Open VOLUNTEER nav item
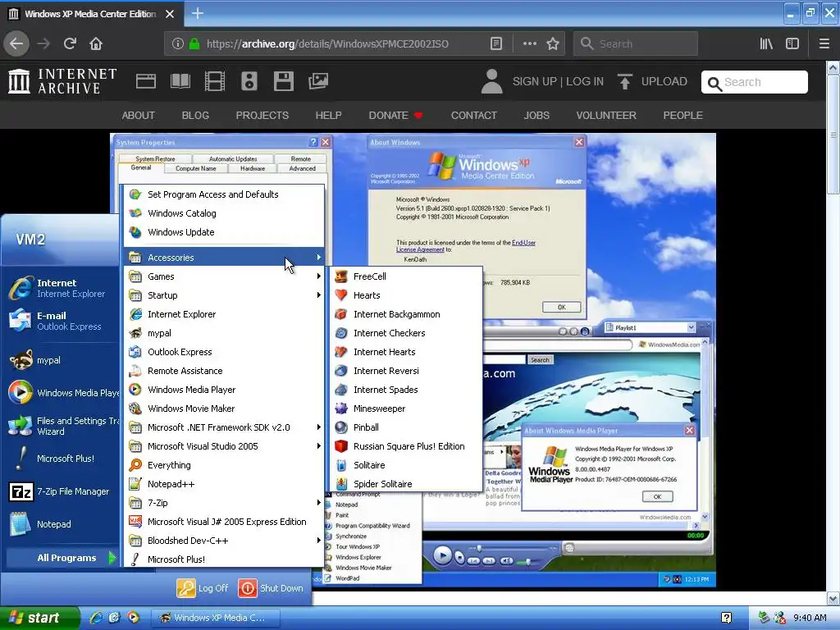 pyautogui.click(x=606, y=115)
